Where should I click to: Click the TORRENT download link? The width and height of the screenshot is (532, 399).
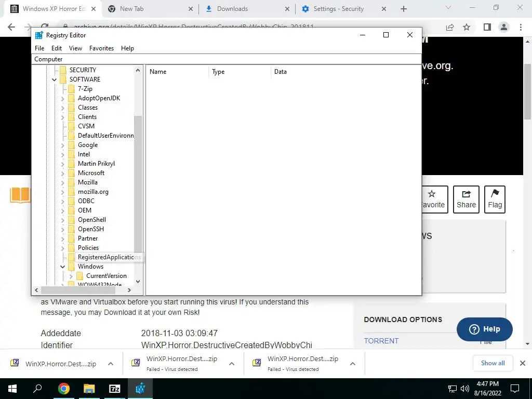[381, 341]
